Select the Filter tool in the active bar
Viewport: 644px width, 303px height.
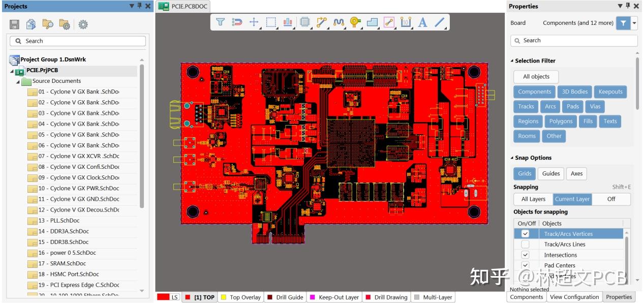220,22
